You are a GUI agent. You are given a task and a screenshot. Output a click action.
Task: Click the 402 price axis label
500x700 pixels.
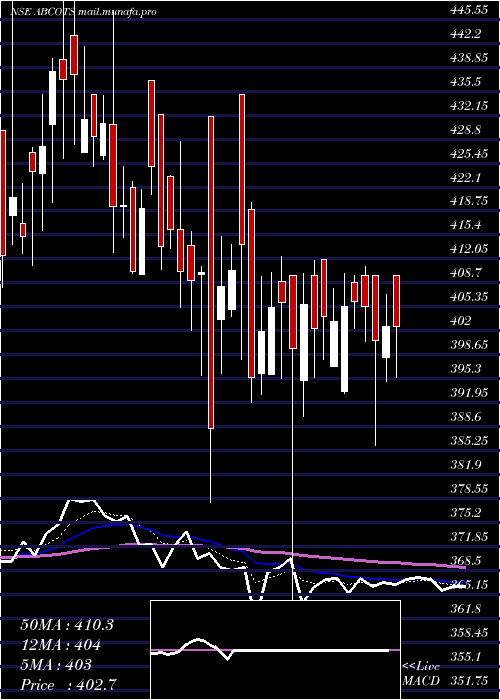(x=461, y=321)
